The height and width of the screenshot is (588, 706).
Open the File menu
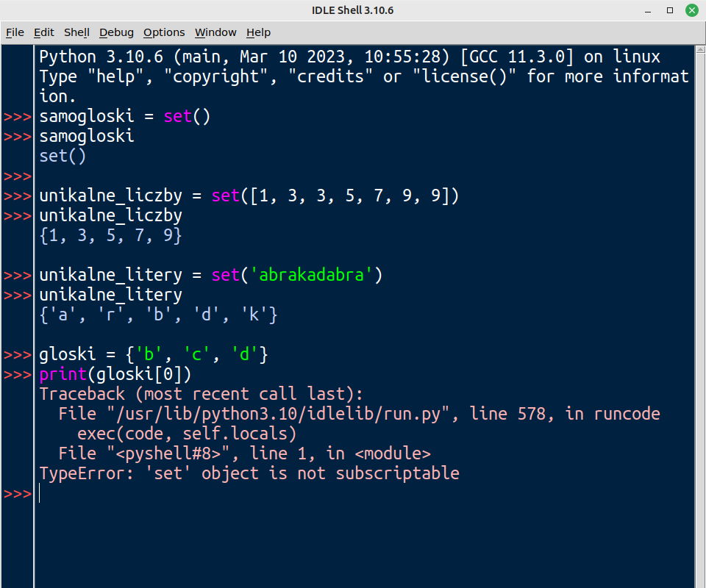(x=15, y=32)
